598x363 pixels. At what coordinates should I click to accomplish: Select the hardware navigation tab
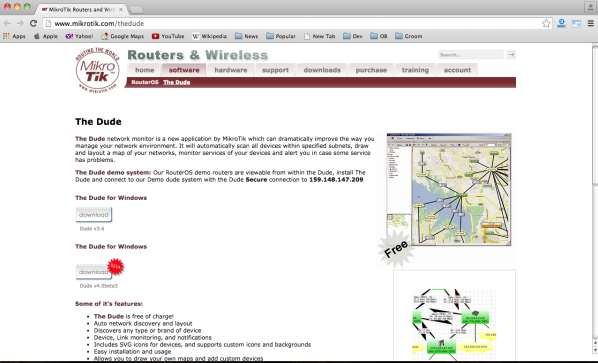click(230, 70)
